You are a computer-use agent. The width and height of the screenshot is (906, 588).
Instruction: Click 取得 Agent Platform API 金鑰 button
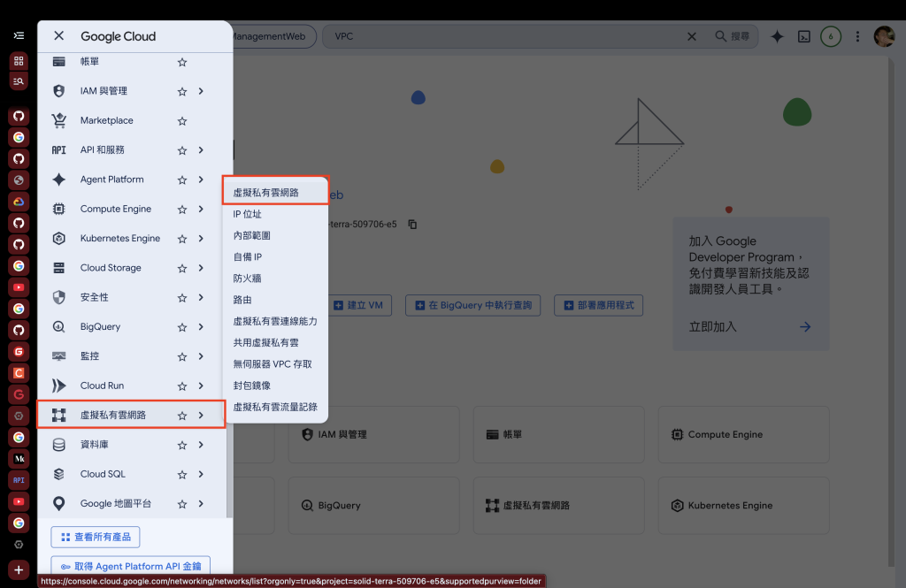[x=131, y=566]
